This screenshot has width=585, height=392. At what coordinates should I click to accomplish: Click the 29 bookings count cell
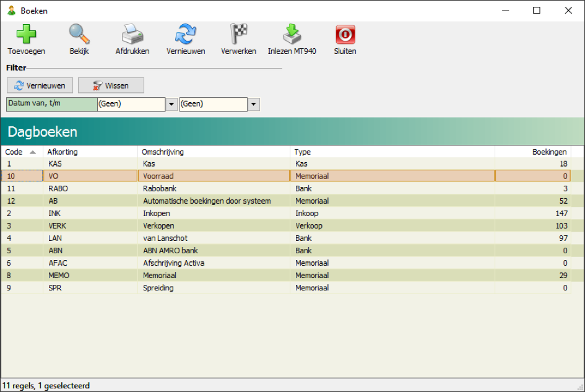pyautogui.click(x=533, y=276)
